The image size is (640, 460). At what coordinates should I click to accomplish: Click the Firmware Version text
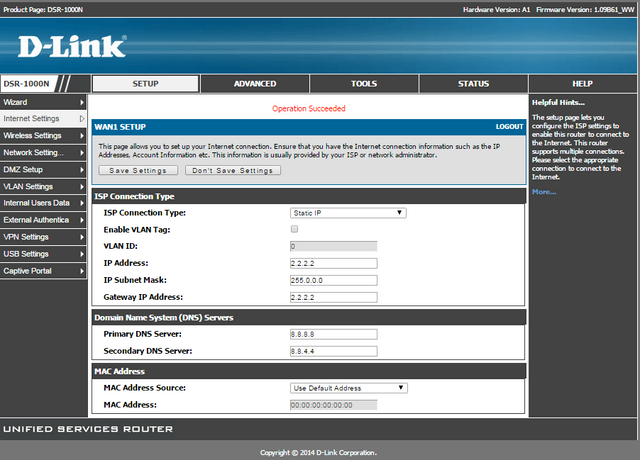(585, 9)
